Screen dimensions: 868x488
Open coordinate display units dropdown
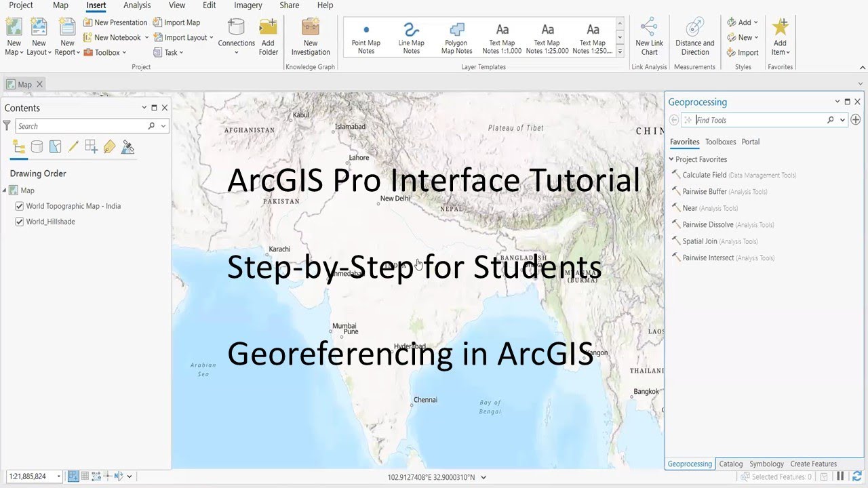pos(484,477)
